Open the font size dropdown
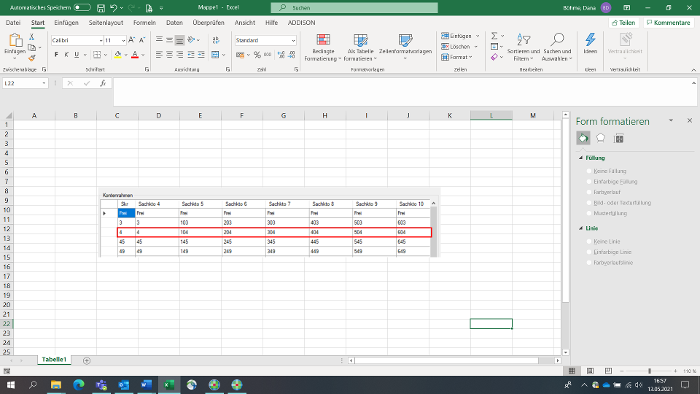Screen dimensions: 700x394 tap(123, 40)
